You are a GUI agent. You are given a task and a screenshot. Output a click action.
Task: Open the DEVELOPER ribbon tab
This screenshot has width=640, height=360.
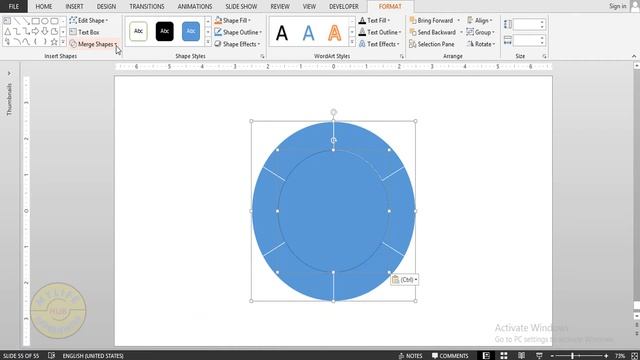[344, 7]
